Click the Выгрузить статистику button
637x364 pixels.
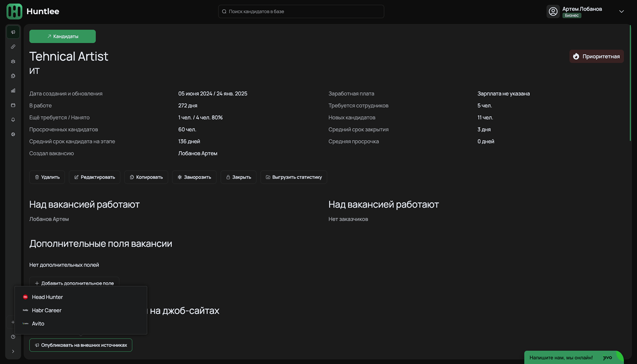293,177
